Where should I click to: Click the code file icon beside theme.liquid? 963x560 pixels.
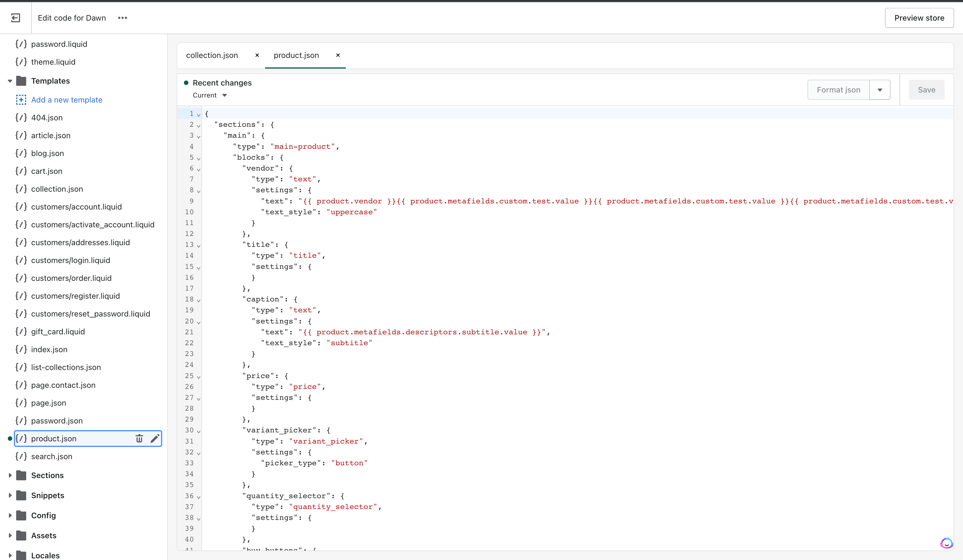click(x=21, y=62)
